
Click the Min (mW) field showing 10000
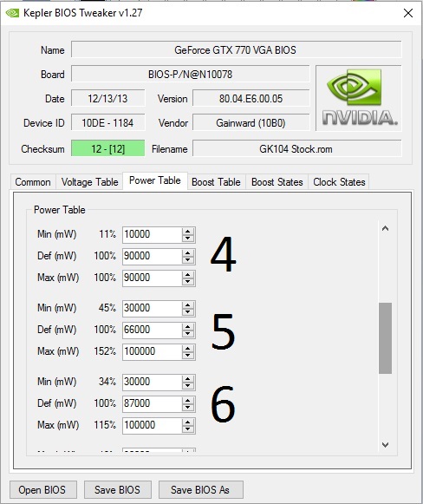pyautogui.click(x=153, y=234)
